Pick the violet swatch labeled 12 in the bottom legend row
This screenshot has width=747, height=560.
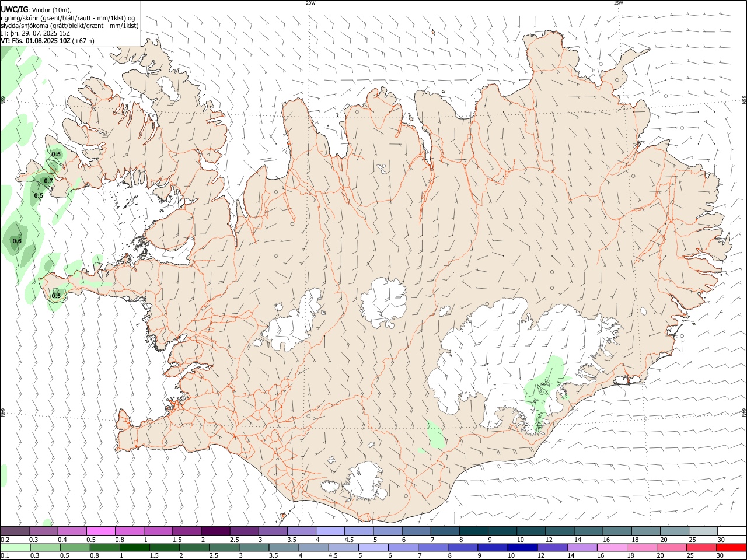(552, 547)
